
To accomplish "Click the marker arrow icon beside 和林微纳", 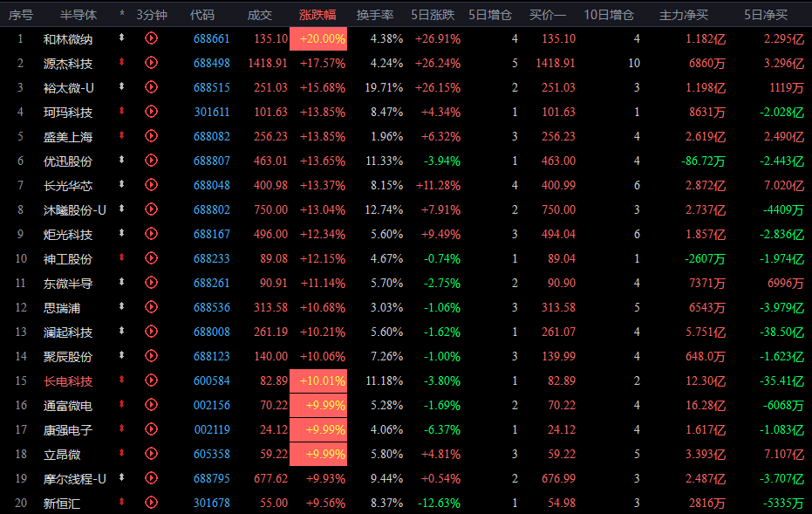I will (x=122, y=38).
